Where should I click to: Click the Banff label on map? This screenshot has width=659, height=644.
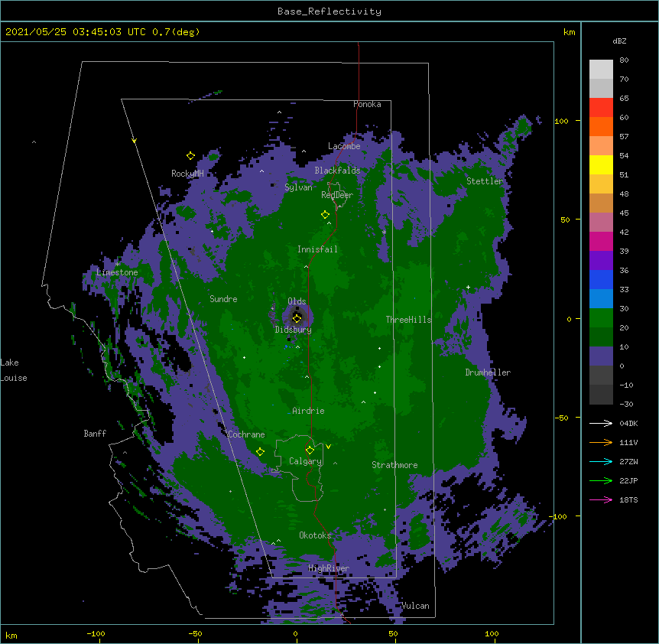pos(95,434)
